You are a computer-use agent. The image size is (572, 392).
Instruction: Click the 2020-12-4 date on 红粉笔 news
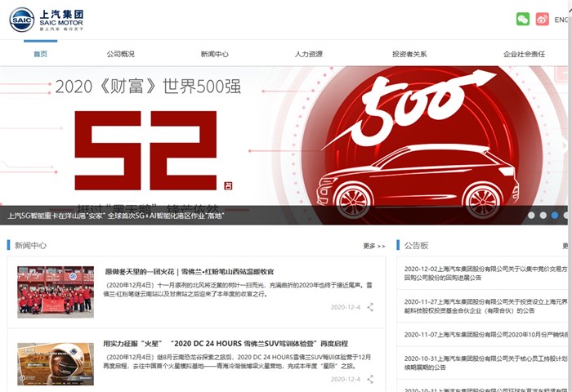point(346,307)
